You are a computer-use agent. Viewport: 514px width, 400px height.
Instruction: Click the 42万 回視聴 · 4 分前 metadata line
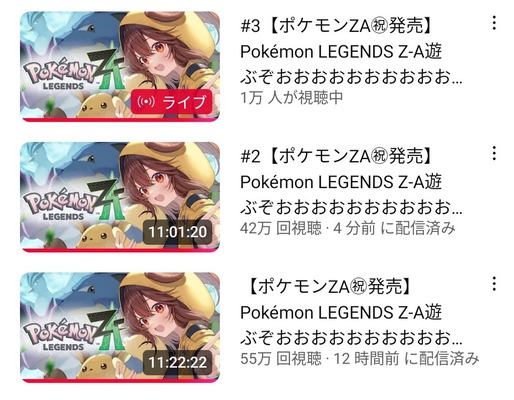pyautogui.click(x=348, y=228)
